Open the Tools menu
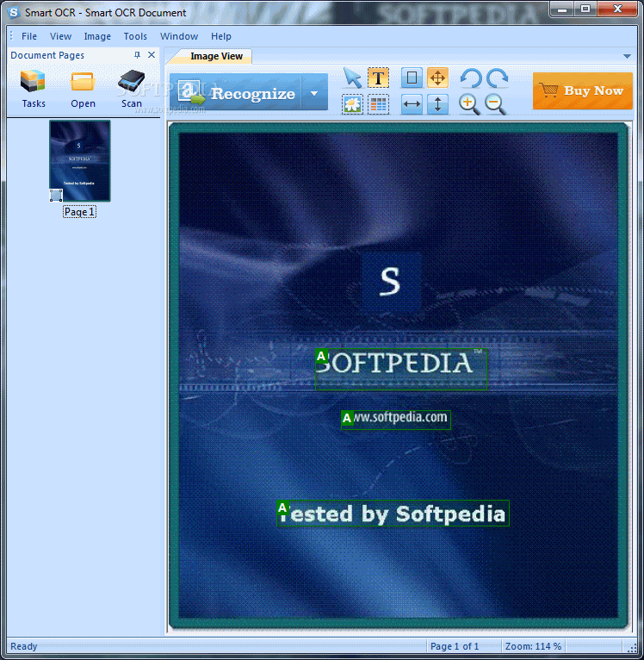644x660 pixels. [x=135, y=36]
